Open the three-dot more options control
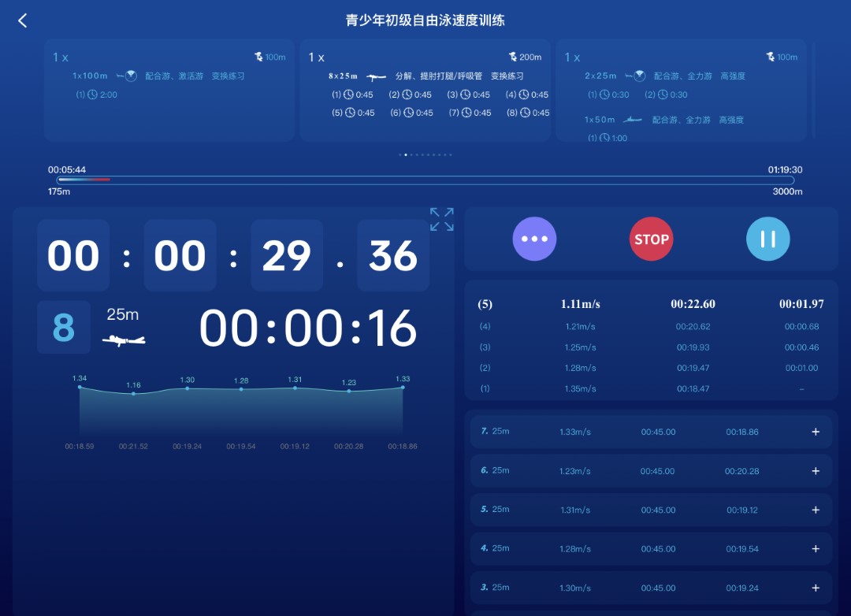The width and height of the screenshot is (851, 616). coord(534,238)
